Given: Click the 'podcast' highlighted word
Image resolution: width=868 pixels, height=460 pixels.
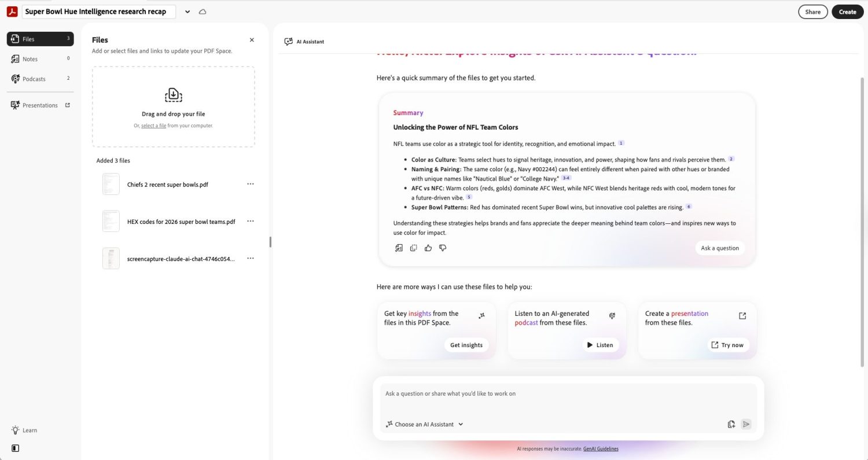Looking at the screenshot, I should 526,323.
